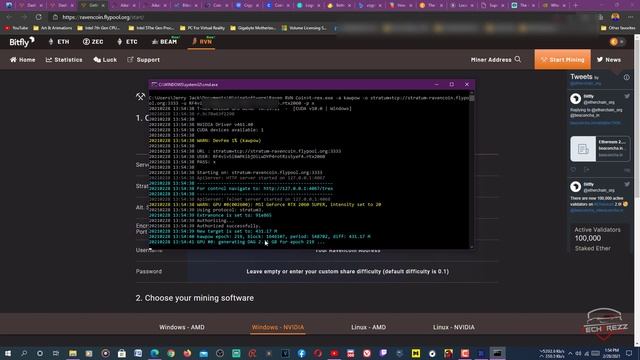The width and height of the screenshot is (640, 360).
Task: Open the Art & Animations bookmark folder
Action: [53, 28]
